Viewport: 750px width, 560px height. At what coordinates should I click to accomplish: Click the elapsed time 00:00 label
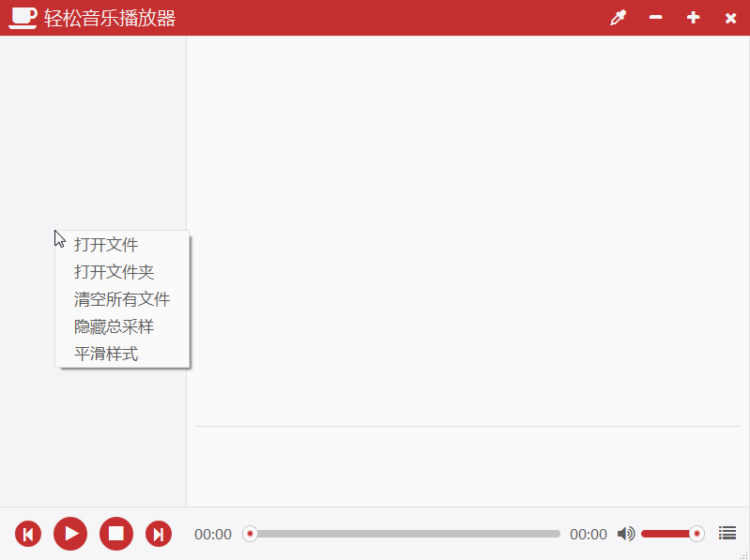coord(213,535)
